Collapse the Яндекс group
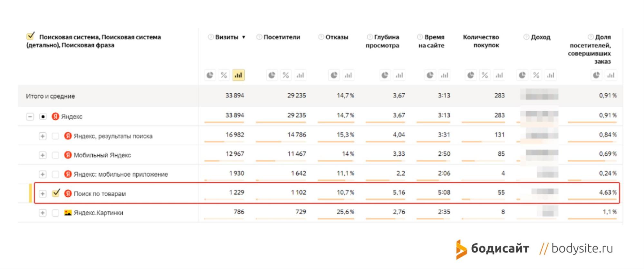This screenshot has width=644, height=270. click(30, 116)
